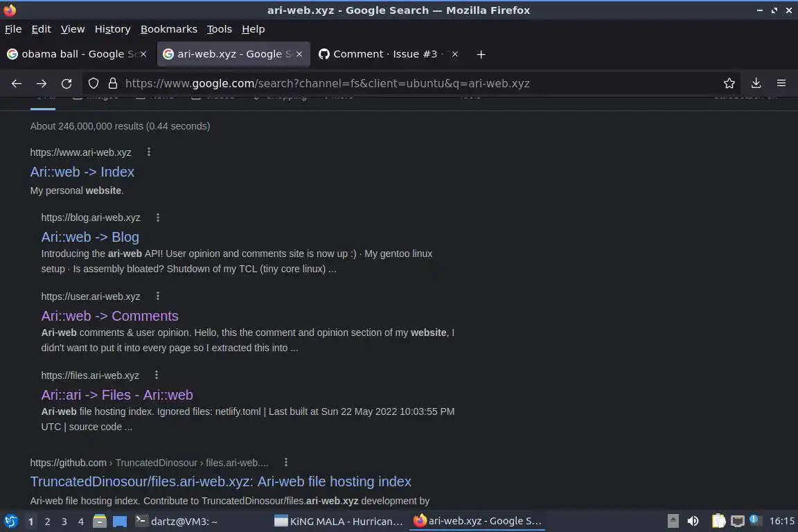Open options dots for www.ari-web.xyz result
Screen dimensions: 798x532
(x=149, y=152)
